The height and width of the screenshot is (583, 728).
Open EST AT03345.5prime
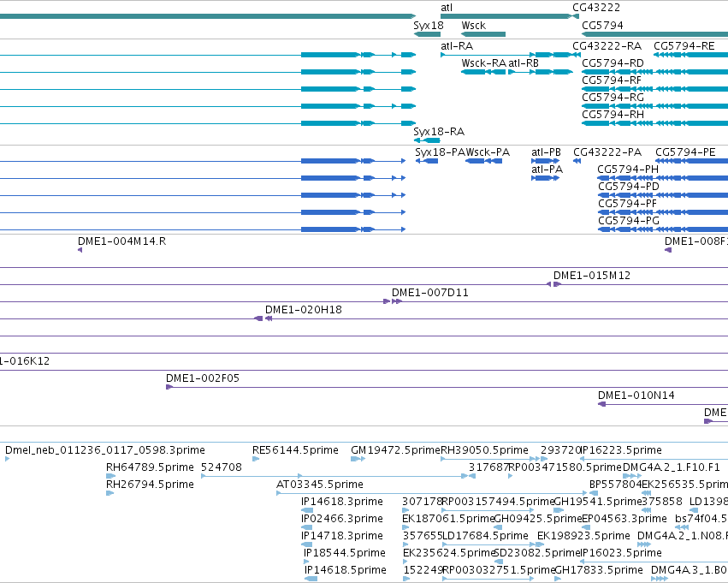[320, 485]
